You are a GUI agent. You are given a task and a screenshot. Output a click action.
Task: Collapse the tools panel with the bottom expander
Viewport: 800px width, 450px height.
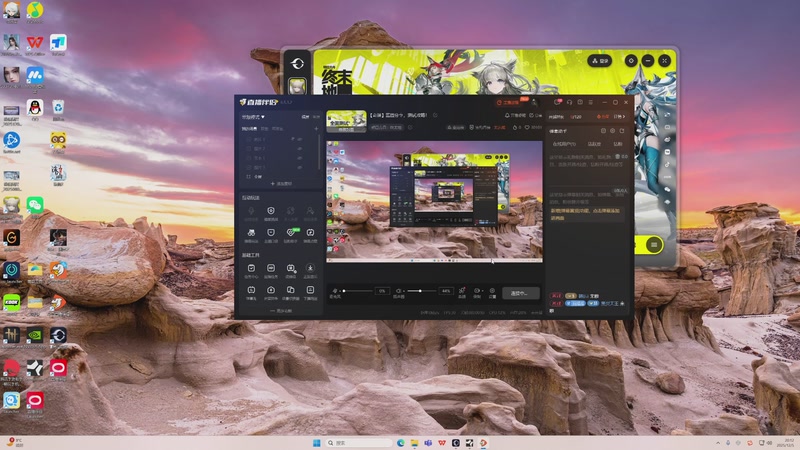[281, 311]
